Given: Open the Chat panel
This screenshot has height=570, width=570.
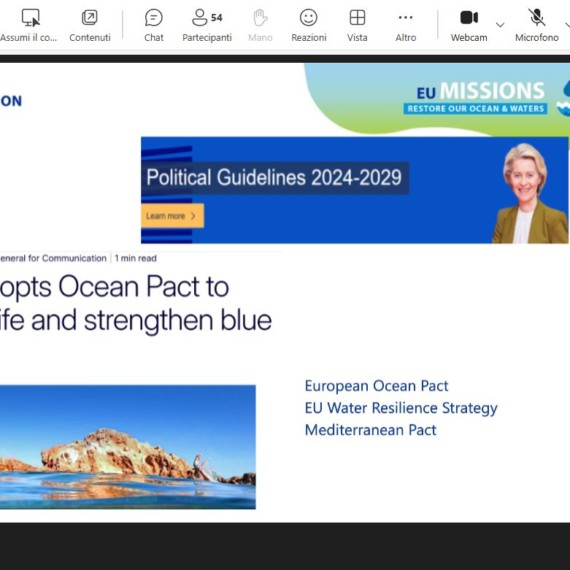Looking at the screenshot, I should point(154,25).
